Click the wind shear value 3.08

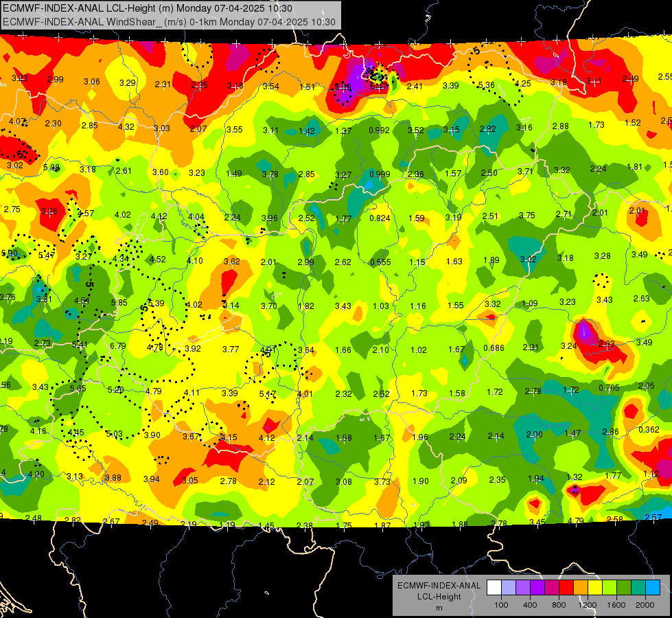(x=344, y=482)
